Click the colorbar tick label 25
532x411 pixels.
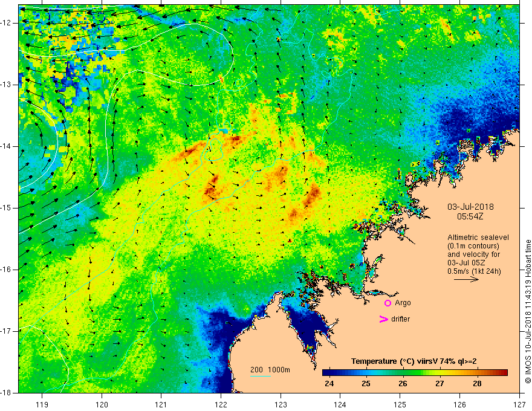(x=366, y=384)
